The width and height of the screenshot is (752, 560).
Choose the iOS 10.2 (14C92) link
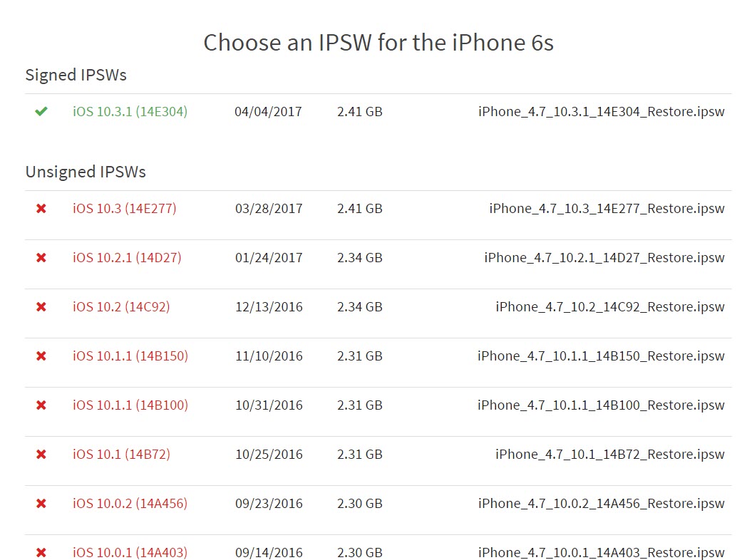(x=121, y=307)
